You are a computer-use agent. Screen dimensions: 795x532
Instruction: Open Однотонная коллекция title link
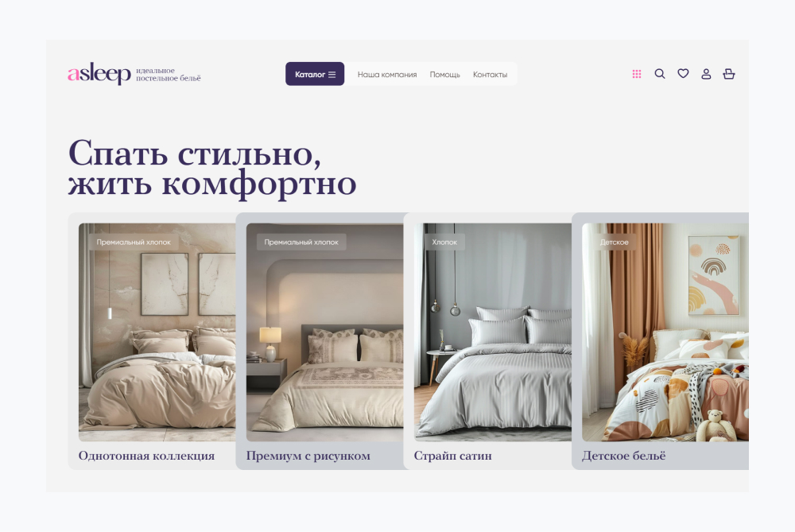pyautogui.click(x=146, y=456)
